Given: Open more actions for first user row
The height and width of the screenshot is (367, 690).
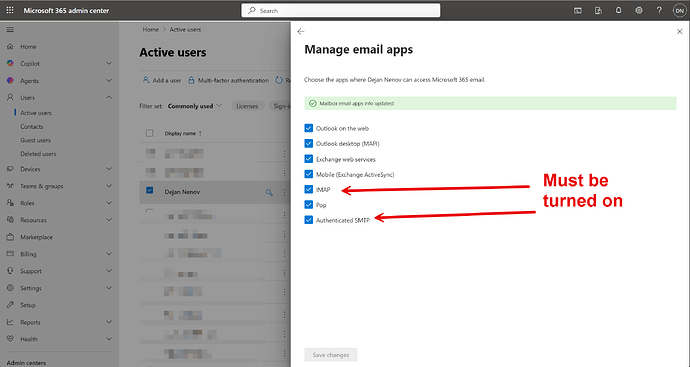Looking at the screenshot, I should [284, 154].
